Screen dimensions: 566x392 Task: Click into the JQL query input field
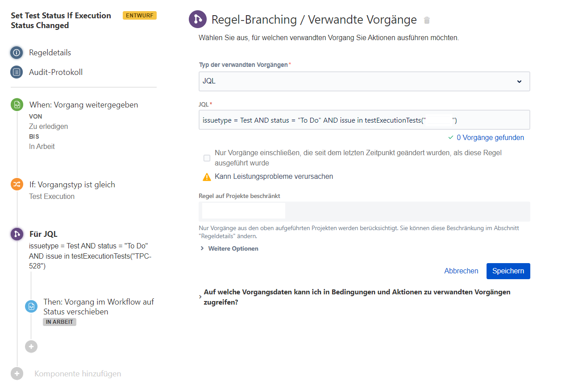pyautogui.click(x=364, y=120)
